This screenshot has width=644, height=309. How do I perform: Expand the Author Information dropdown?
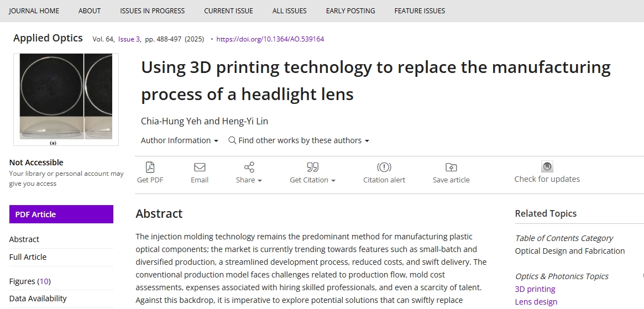[179, 140]
